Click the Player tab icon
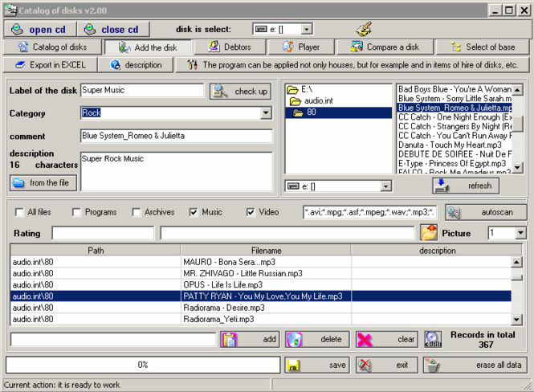Image resolution: width=534 pixels, height=392 pixels. (288, 47)
